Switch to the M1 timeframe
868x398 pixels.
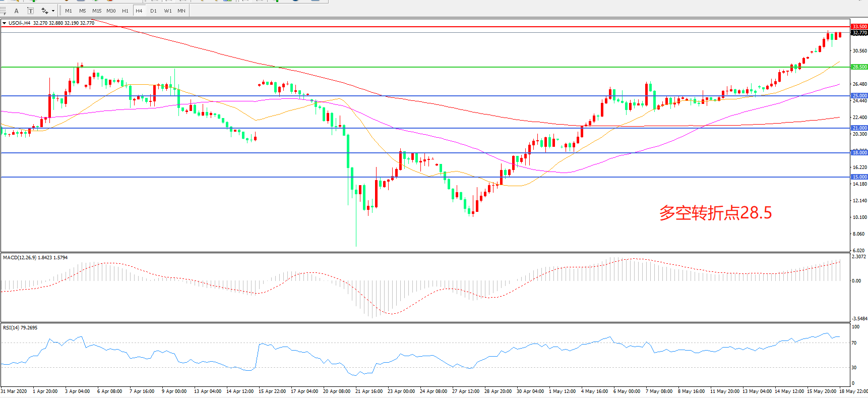click(x=69, y=11)
